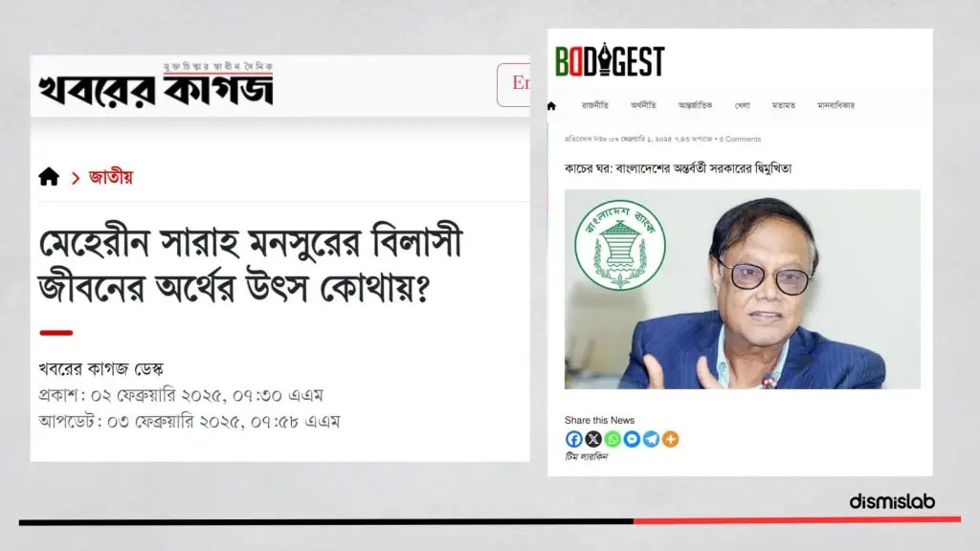The height and width of the screenshot is (551, 980).
Task: Share article via X icon
Action: [593, 439]
